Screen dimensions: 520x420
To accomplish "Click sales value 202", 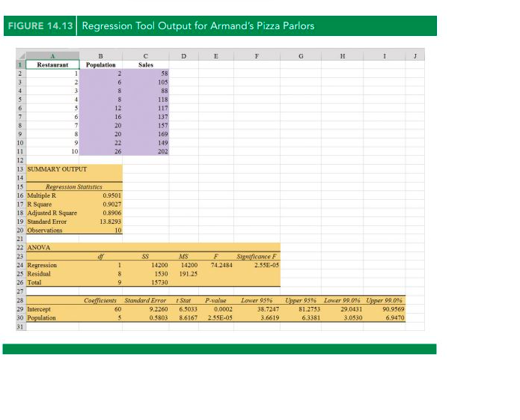I will click(163, 151).
